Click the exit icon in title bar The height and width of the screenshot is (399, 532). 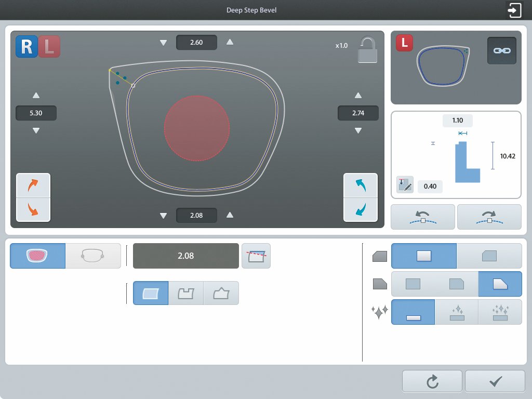(514, 10)
